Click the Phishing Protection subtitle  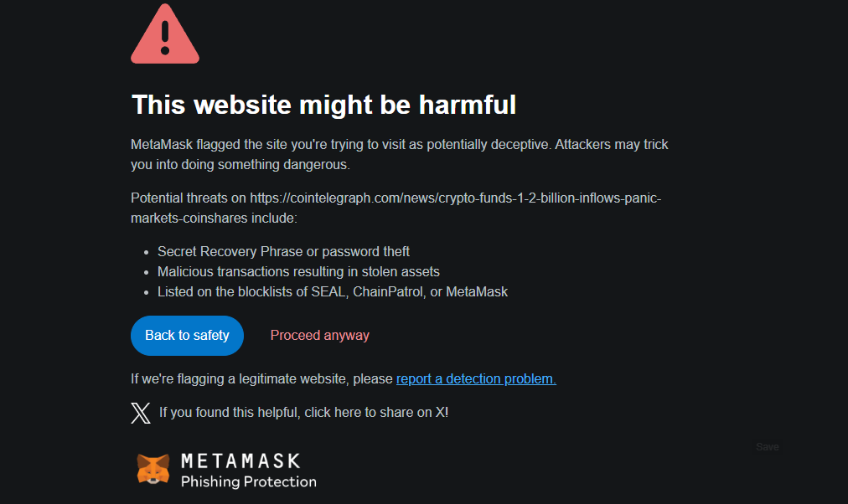(249, 481)
